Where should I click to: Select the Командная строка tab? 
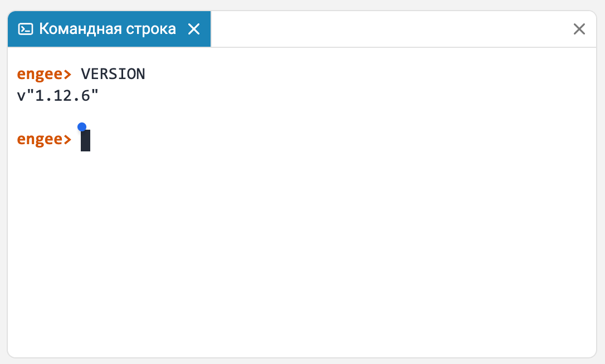(x=109, y=29)
